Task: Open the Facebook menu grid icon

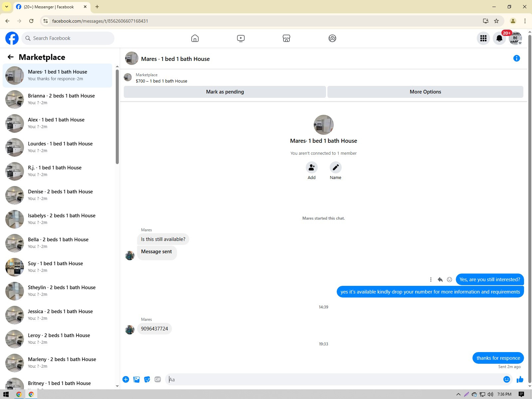Action: pos(483,38)
